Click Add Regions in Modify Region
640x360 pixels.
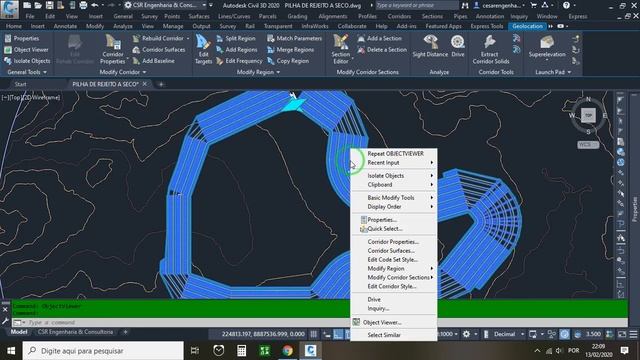pyautogui.click(x=236, y=50)
